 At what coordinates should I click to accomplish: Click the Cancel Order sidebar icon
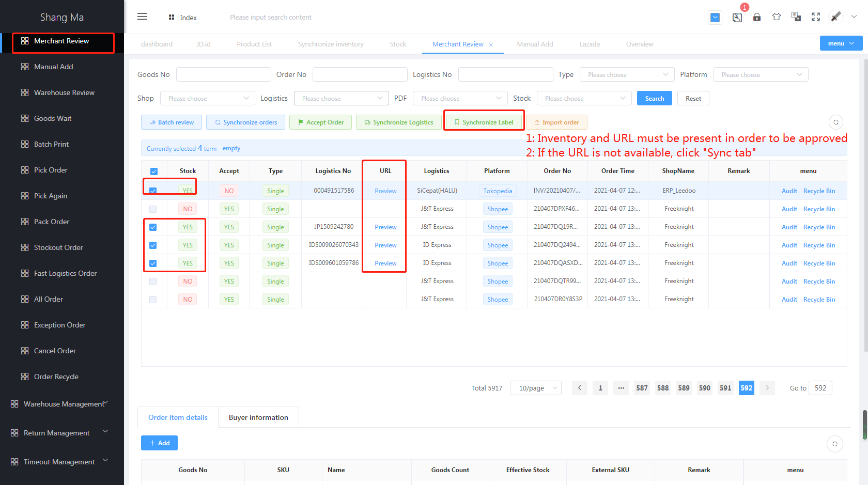tap(25, 351)
